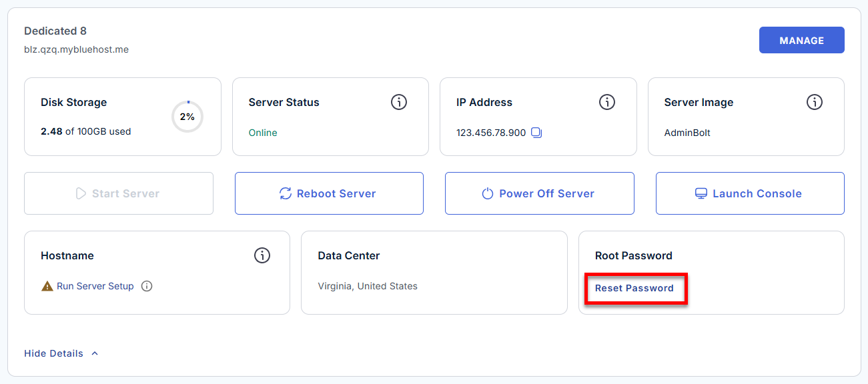Open the Server Image info icon
Screen dimensions: 868x384
click(x=815, y=102)
